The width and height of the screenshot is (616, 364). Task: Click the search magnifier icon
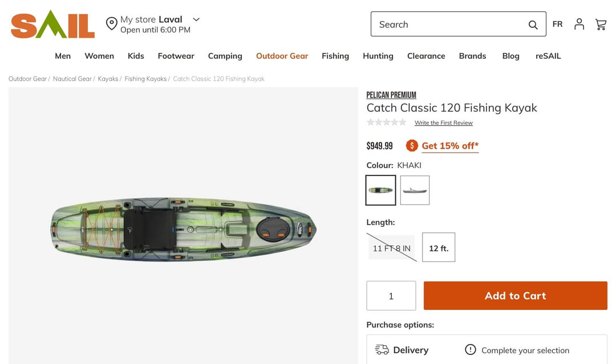click(533, 24)
